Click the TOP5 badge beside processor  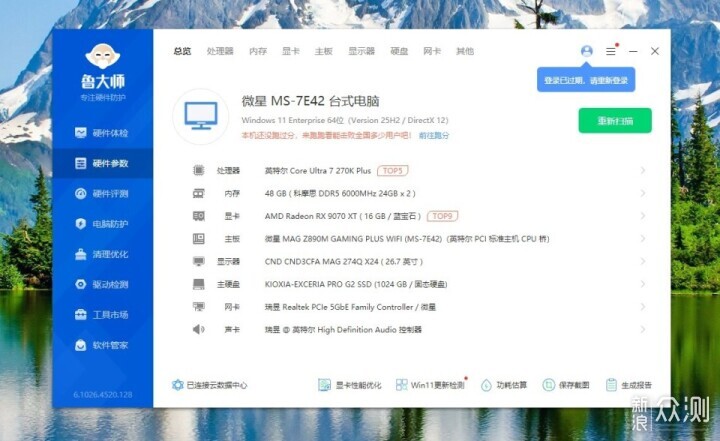point(393,170)
